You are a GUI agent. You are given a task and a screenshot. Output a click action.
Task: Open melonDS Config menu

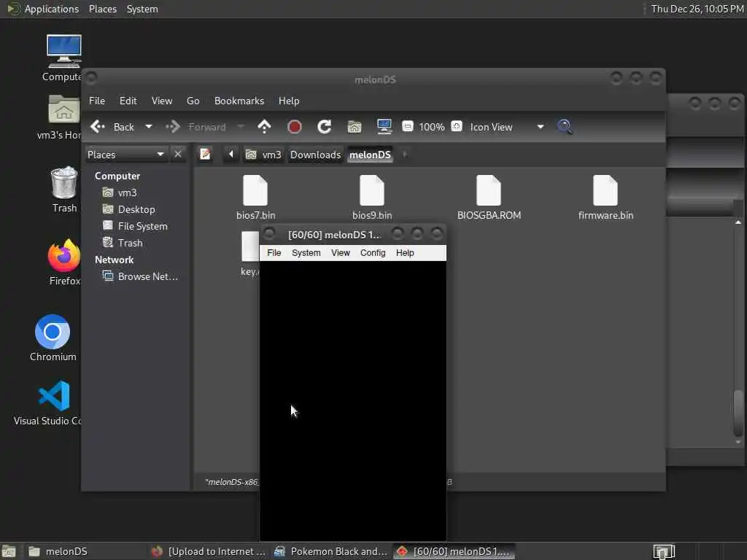point(373,253)
